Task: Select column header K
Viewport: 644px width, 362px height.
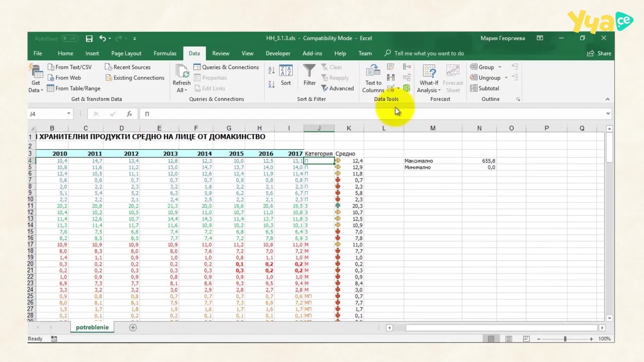Action: coord(349,128)
